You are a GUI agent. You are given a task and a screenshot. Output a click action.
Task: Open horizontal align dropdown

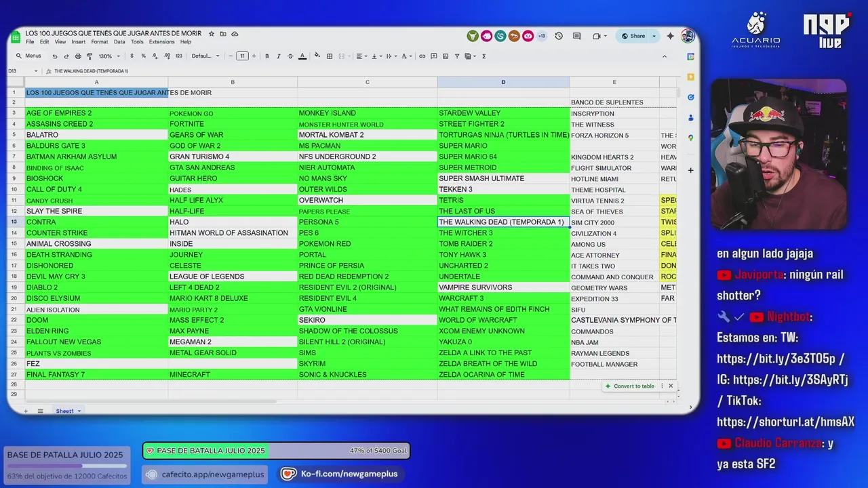click(x=361, y=56)
